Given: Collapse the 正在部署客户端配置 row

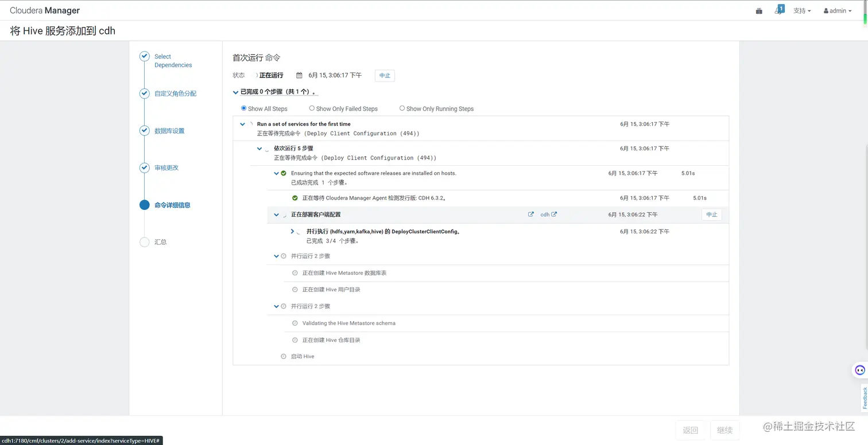Looking at the screenshot, I should click(x=276, y=214).
